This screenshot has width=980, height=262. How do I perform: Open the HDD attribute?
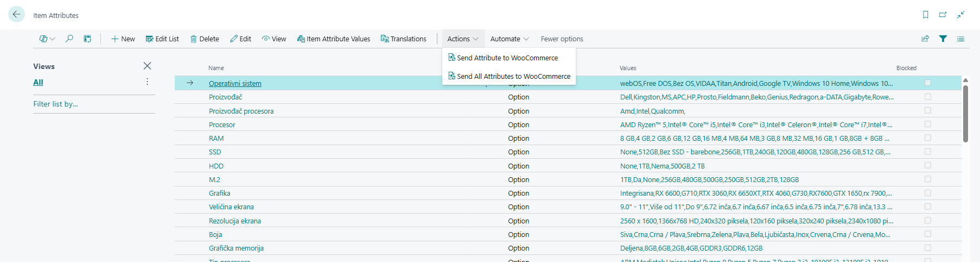point(216,166)
